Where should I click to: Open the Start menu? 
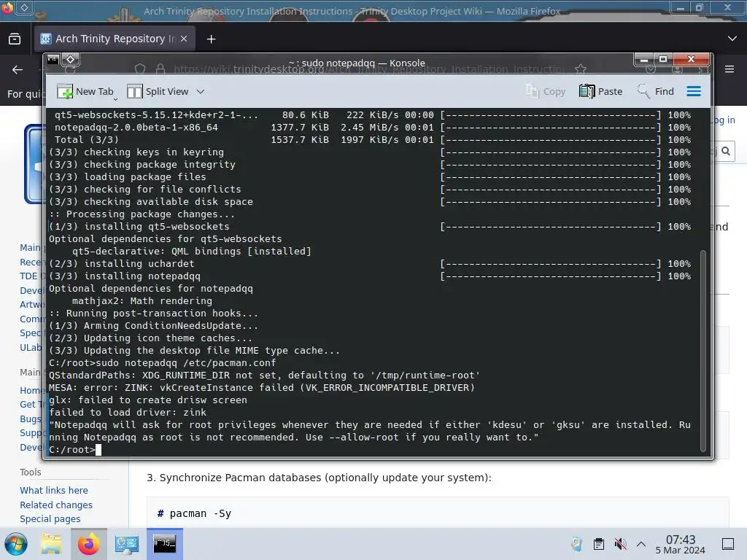click(x=16, y=544)
